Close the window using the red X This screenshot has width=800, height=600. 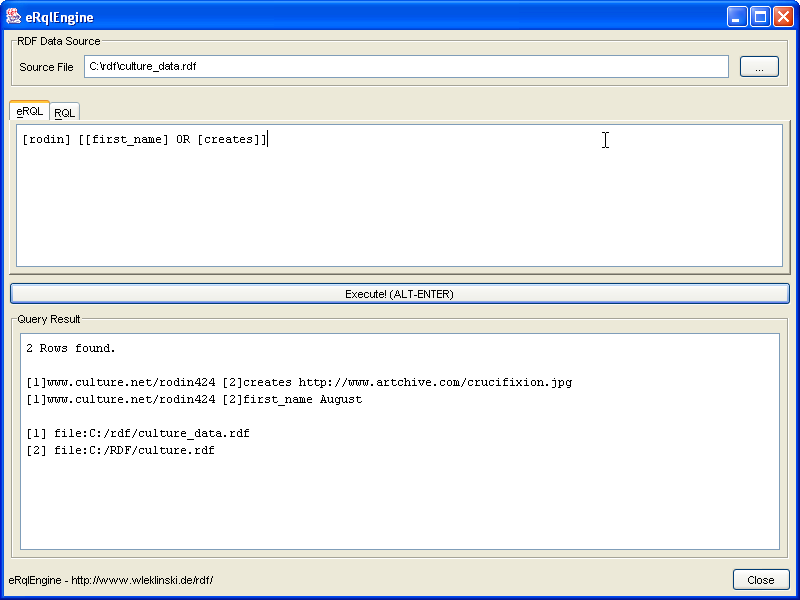[783, 16]
